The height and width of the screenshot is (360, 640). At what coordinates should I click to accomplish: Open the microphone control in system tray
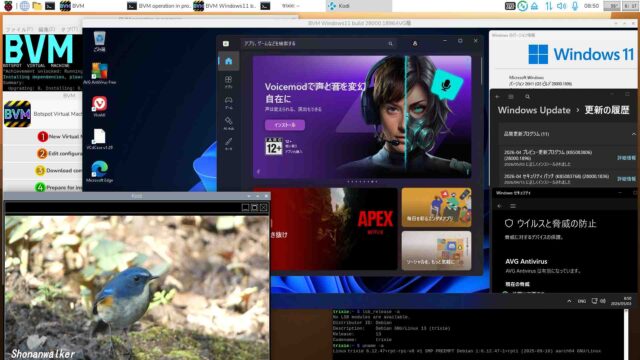(575, 6)
